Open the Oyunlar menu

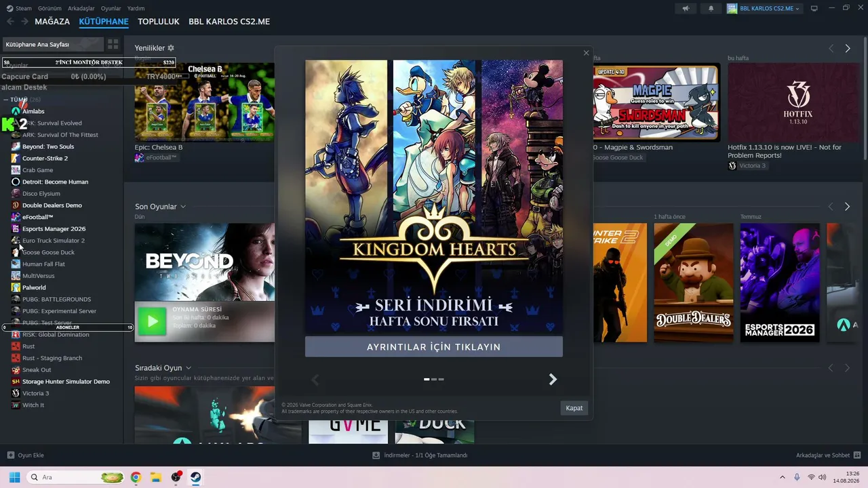click(x=111, y=8)
